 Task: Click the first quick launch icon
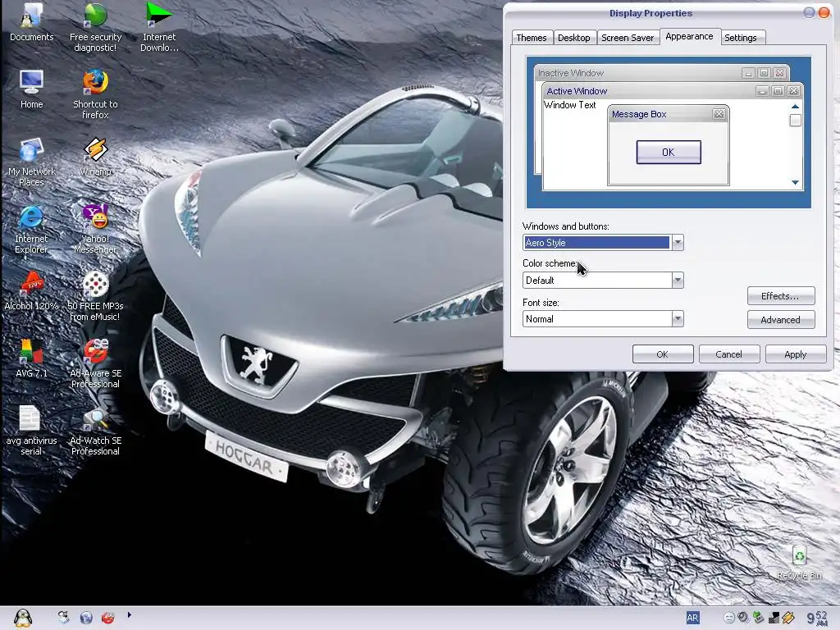pyautogui.click(x=64, y=618)
